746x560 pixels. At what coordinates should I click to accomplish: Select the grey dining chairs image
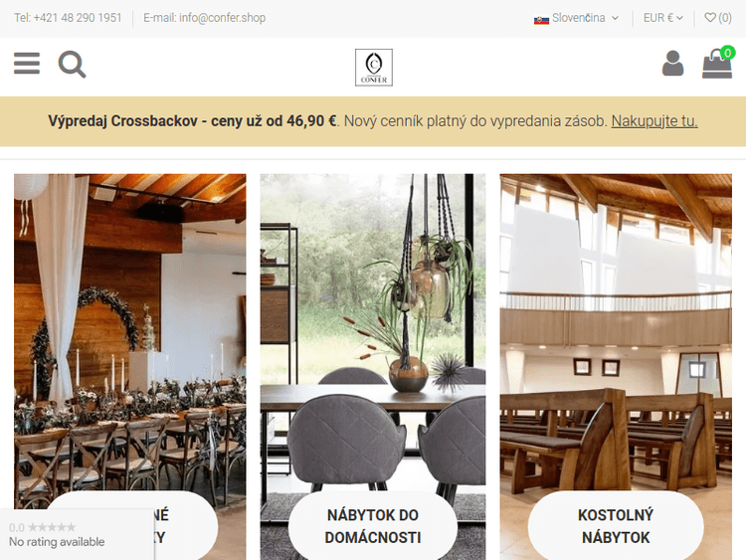[x=373, y=333]
